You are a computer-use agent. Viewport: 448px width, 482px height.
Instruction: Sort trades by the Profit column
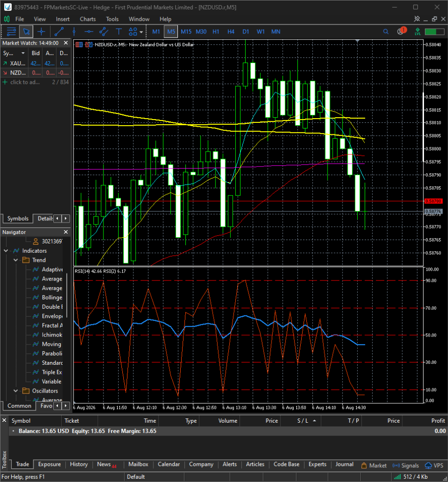pyautogui.click(x=438, y=421)
